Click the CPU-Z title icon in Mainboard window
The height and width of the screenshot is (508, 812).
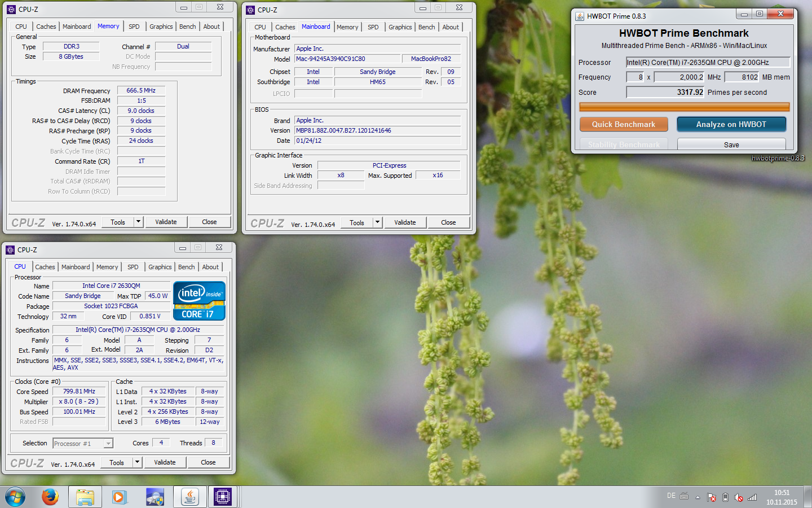click(250, 10)
